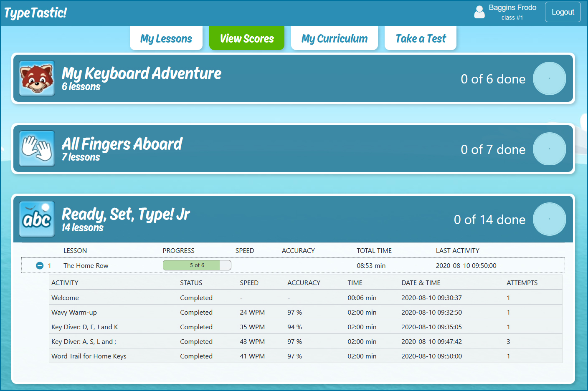Viewport: 588px width, 391px height.
Task: Collapse the Ready, Set, Type! Jr course
Action: [126, 214]
